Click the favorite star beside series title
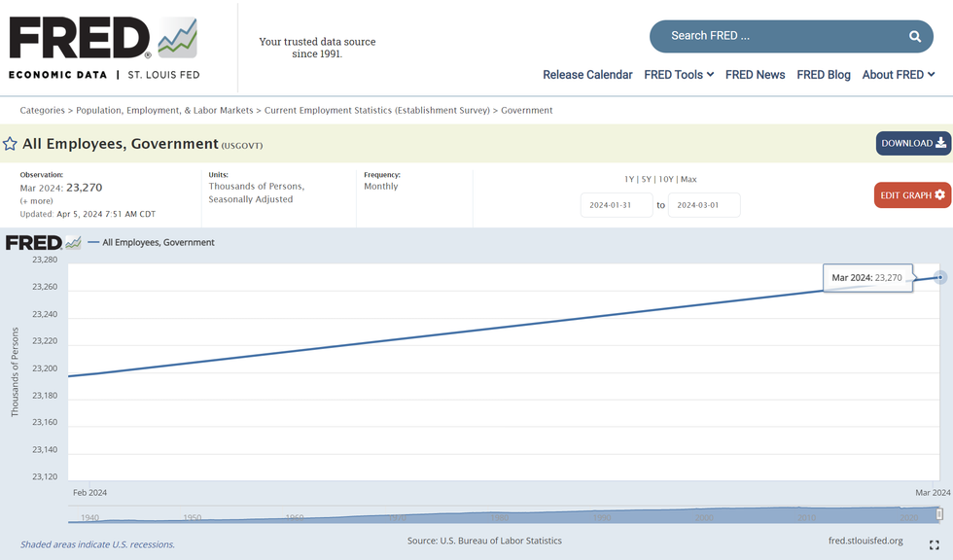This screenshot has width=953, height=560. click(10, 144)
